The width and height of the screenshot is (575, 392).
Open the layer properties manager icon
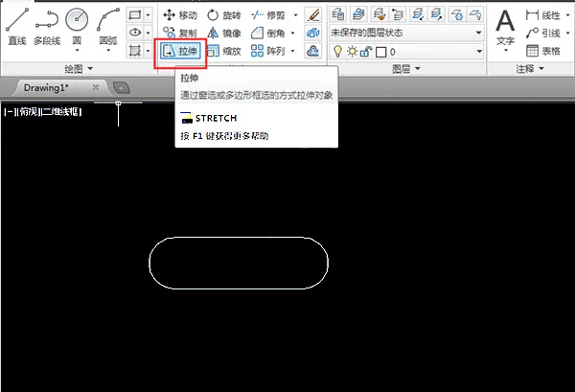coord(338,14)
